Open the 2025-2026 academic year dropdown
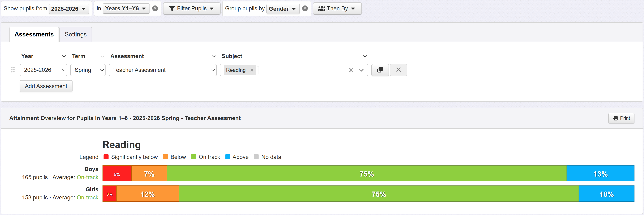The height and width of the screenshot is (215, 644). pos(69,9)
